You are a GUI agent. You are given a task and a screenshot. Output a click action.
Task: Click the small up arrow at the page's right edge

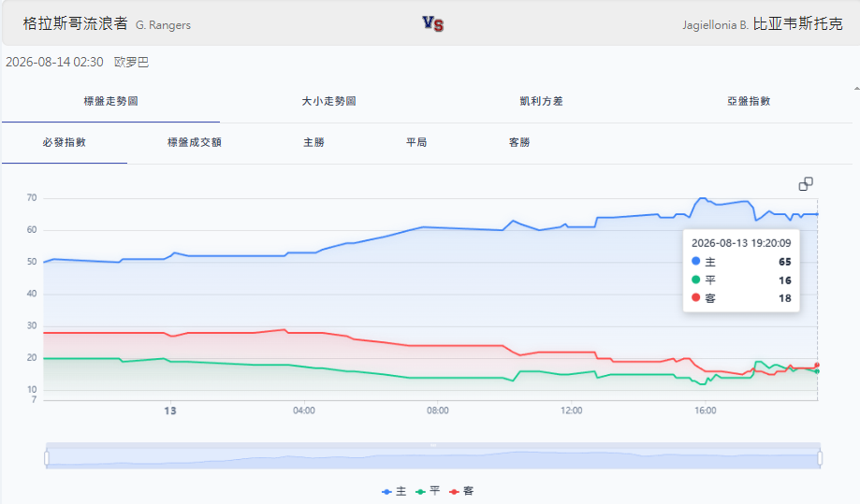(856, 88)
